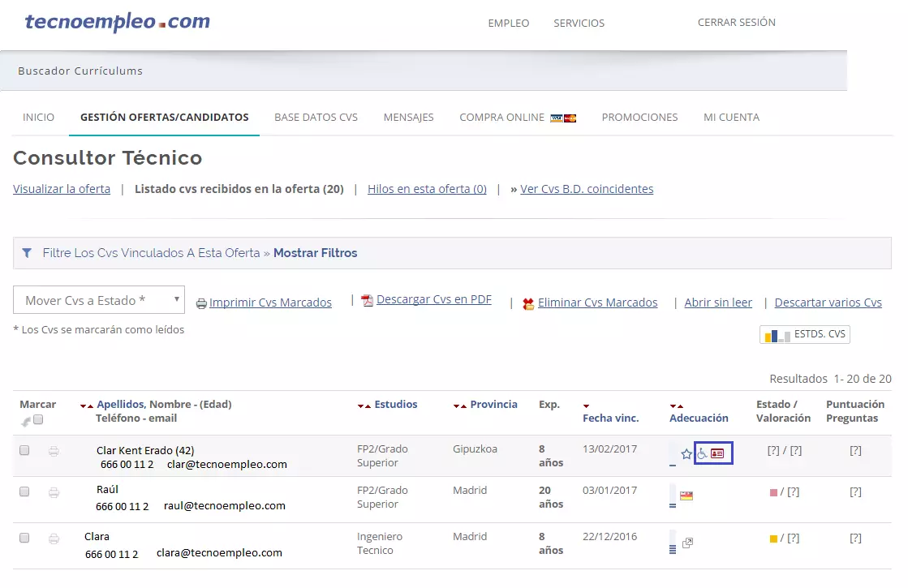Check the box for Clar Kent Erado
Image resolution: width=908 pixels, height=588 pixels.
(24, 450)
